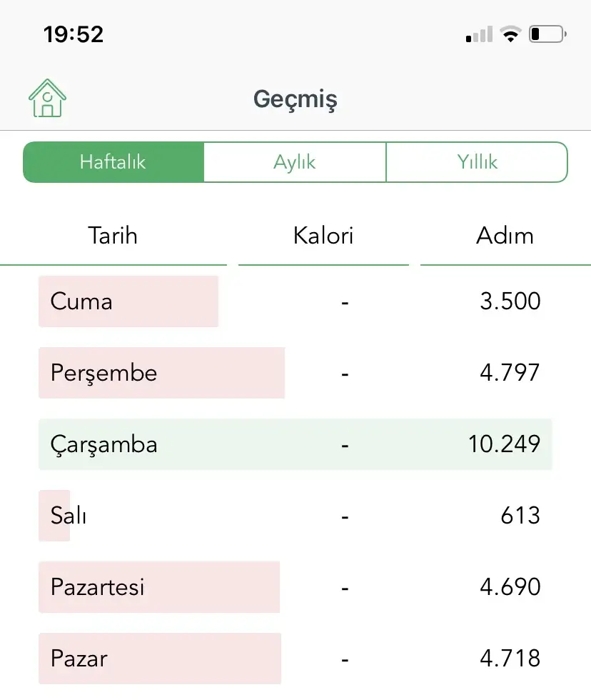Switch to the Aylık tab
This screenshot has height=700, width=591.
295,162
